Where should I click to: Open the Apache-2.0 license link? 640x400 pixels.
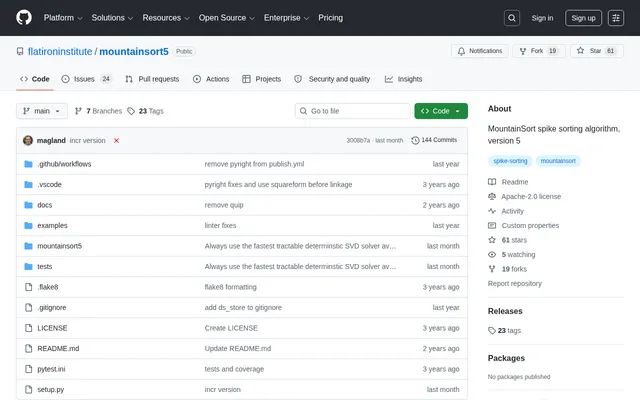[531, 196]
